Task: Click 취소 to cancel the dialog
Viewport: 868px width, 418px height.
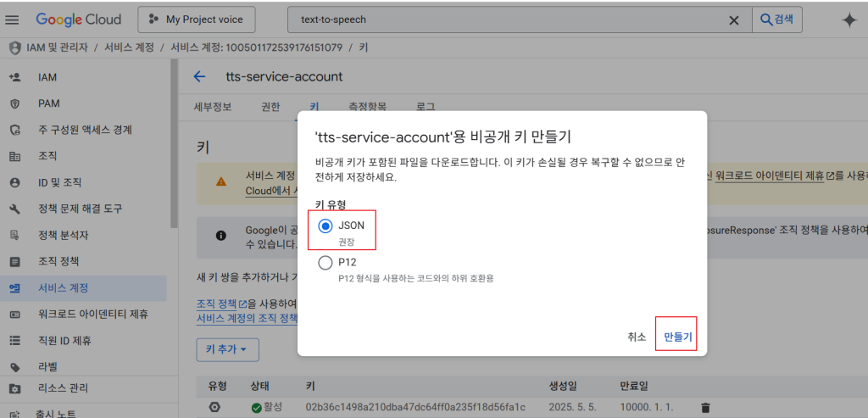Action: (x=637, y=337)
